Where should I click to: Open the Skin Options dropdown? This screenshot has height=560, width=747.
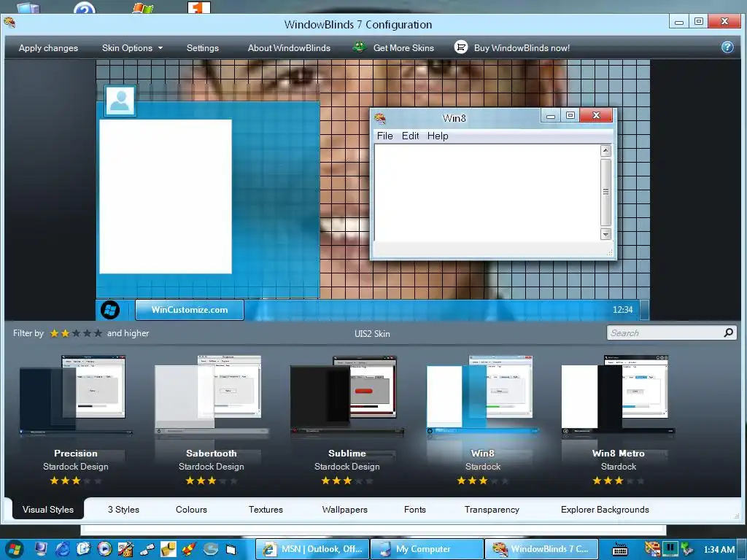pyautogui.click(x=132, y=47)
